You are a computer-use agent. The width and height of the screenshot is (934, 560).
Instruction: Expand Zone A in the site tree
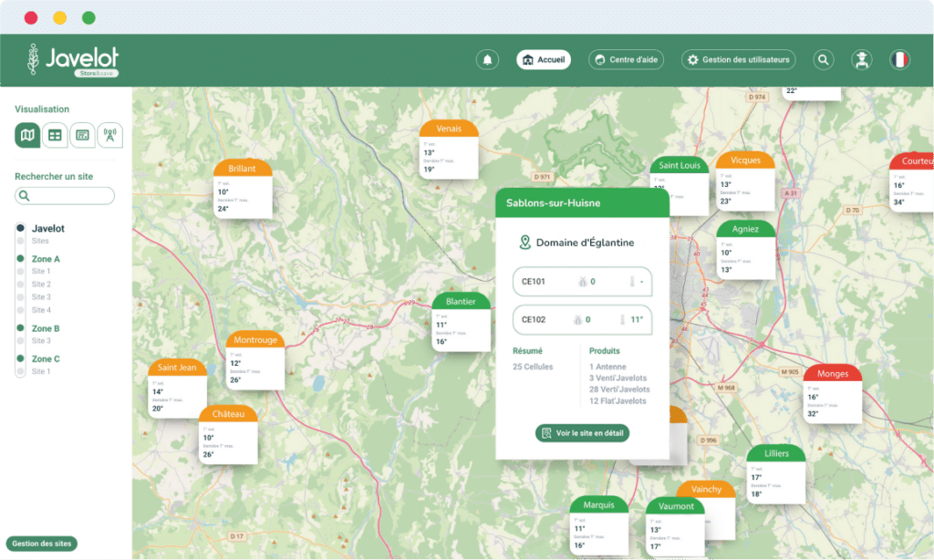(46, 259)
